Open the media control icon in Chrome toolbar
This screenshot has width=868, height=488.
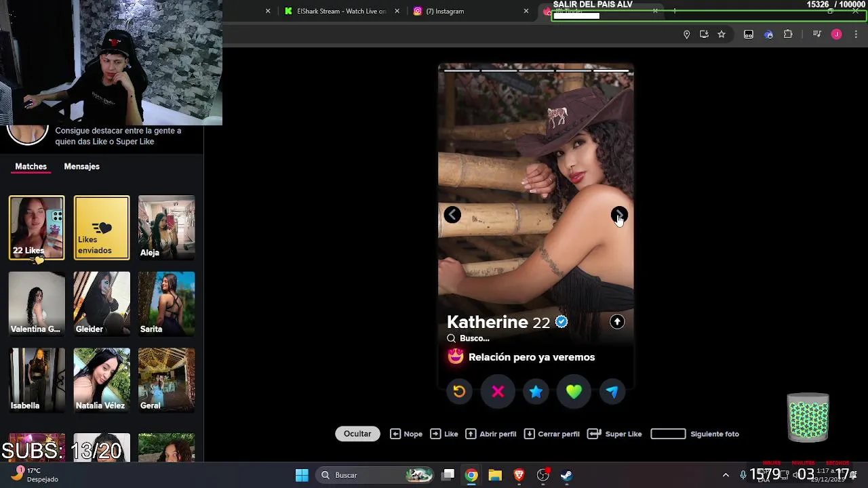pyautogui.click(x=817, y=35)
